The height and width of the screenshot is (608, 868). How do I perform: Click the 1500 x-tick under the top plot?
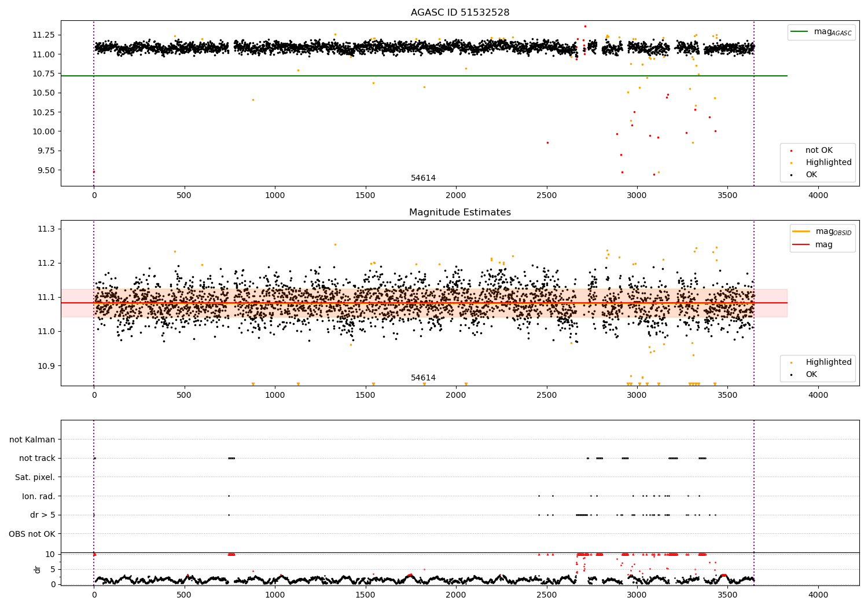365,196
